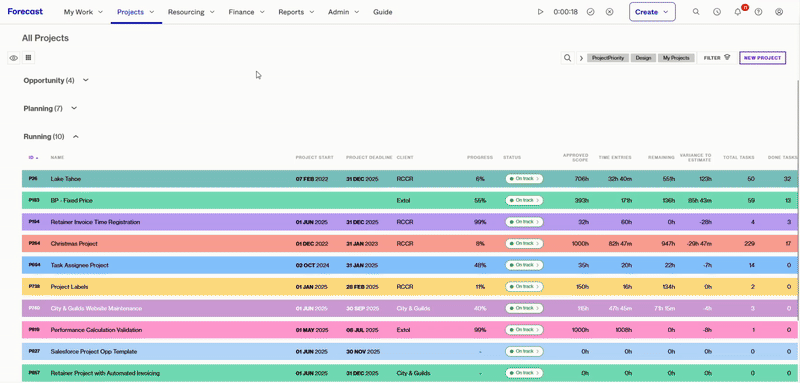Open the recent history clock icon
This screenshot has height=383, width=800.
pos(717,12)
